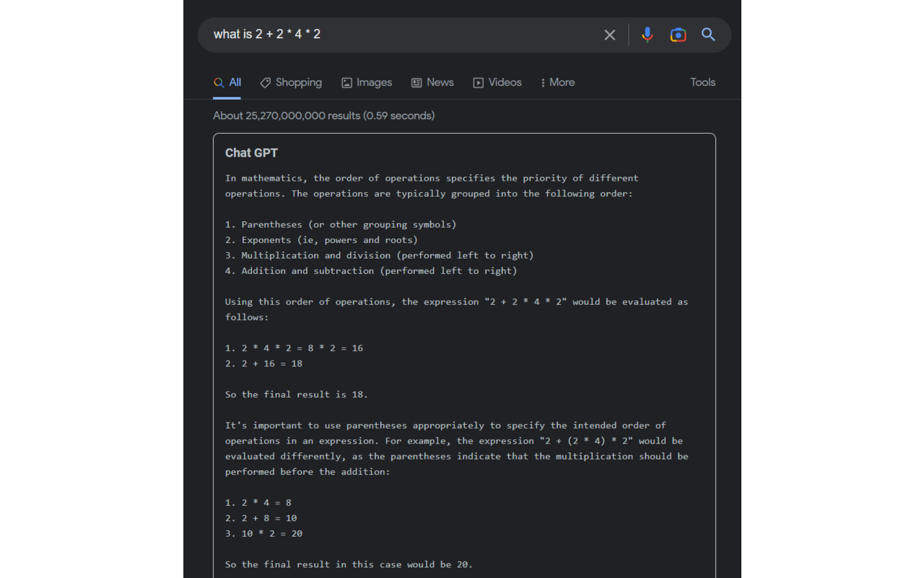
Task: Switch to the Shopping tab
Action: pos(291,82)
